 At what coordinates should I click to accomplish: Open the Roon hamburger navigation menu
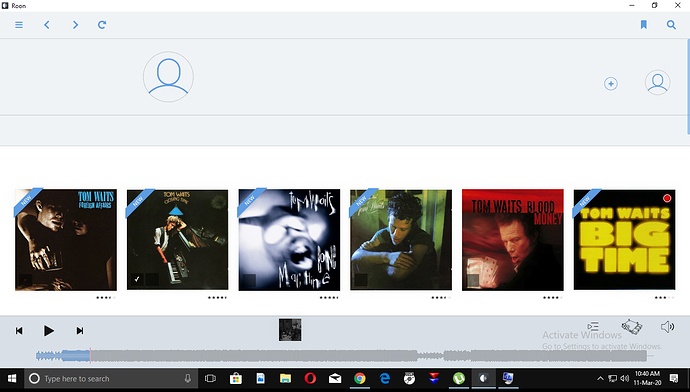click(19, 25)
